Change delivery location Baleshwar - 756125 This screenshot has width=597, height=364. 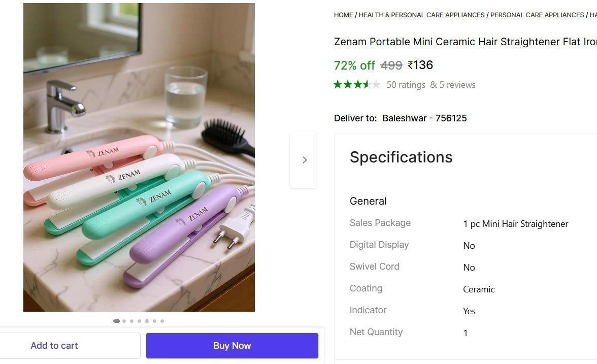point(424,118)
